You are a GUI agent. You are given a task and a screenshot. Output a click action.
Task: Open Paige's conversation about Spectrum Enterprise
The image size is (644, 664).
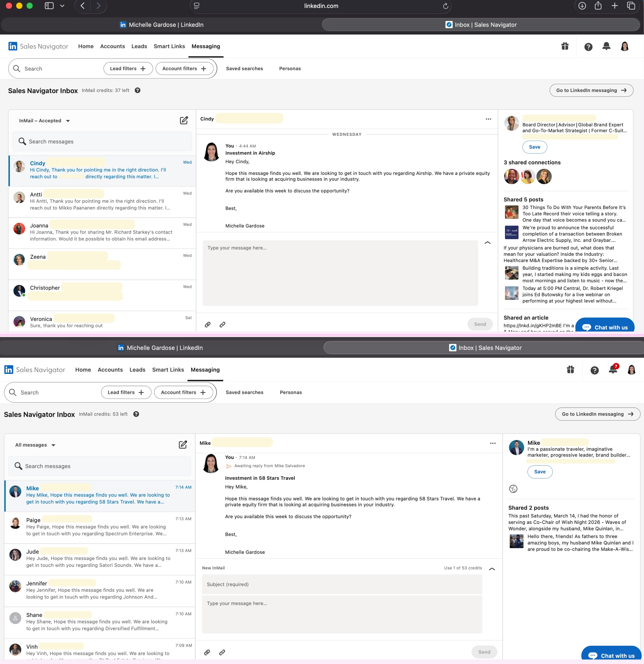coord(100,527)
